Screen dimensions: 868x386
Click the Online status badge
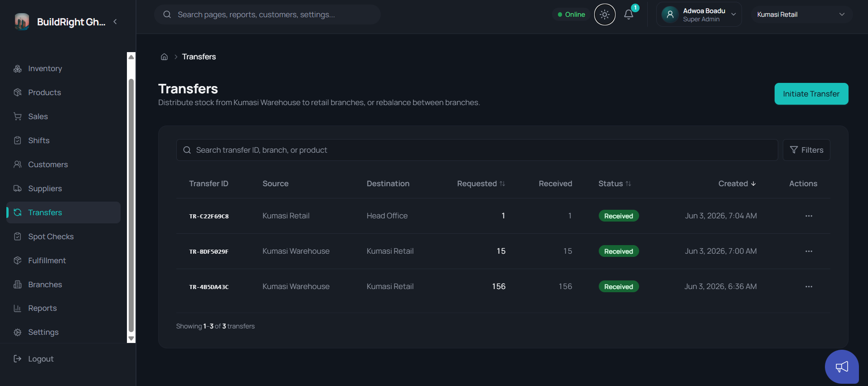(x=571, y=14)
